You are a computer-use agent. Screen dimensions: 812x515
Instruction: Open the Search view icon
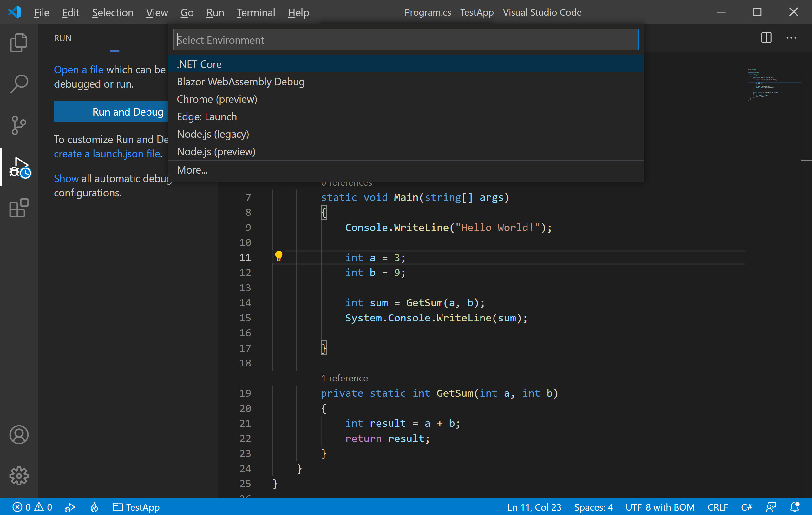[18, 84]
